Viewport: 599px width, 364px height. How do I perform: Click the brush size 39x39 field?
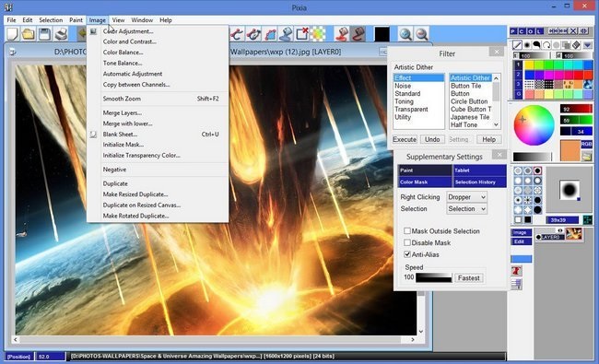562,220
